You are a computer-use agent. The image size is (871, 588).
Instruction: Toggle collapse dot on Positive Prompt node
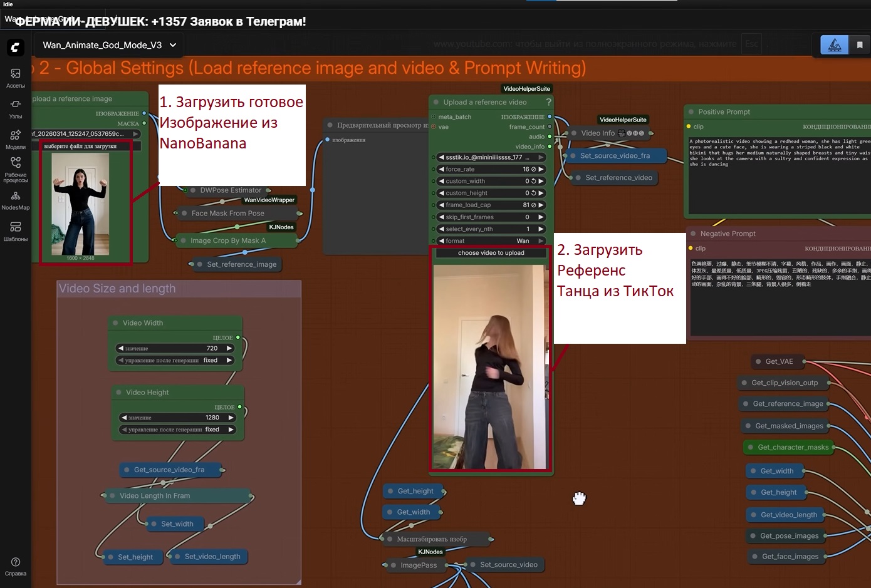click(x=691, y=112)
